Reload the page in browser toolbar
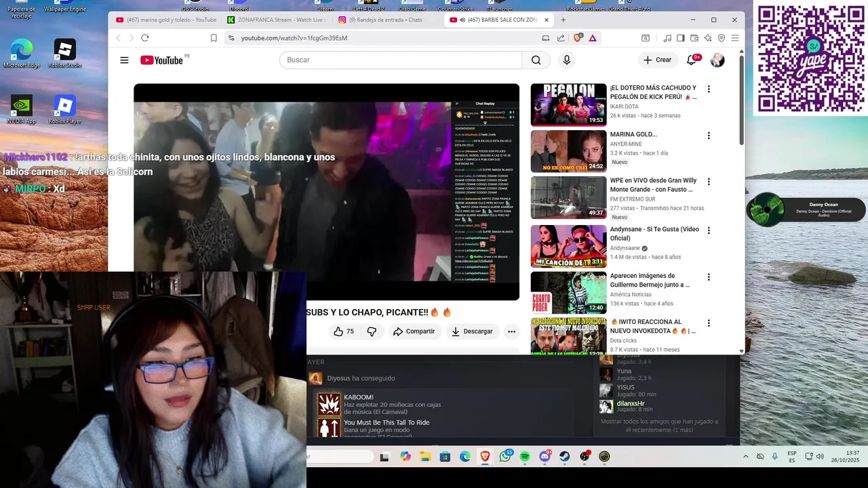 145,38
